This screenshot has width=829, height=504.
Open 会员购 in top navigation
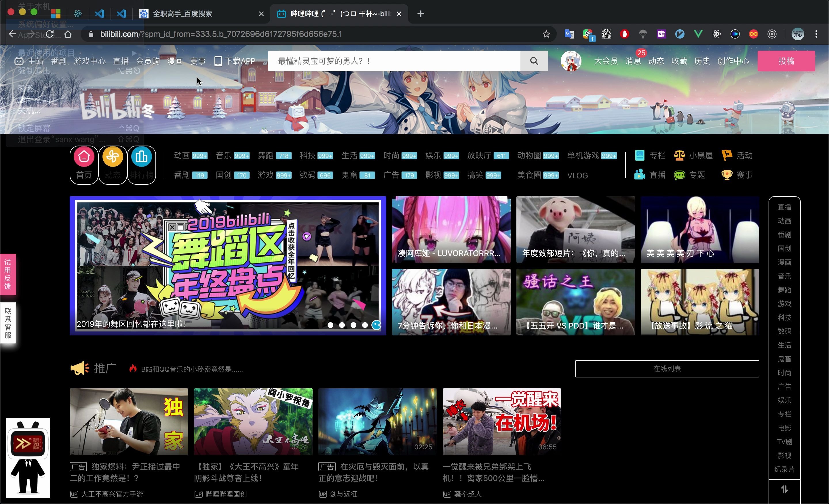tap(148, 61)
